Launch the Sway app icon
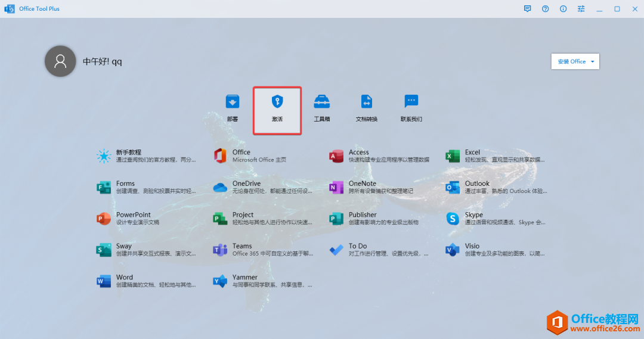 click(104, 250)
